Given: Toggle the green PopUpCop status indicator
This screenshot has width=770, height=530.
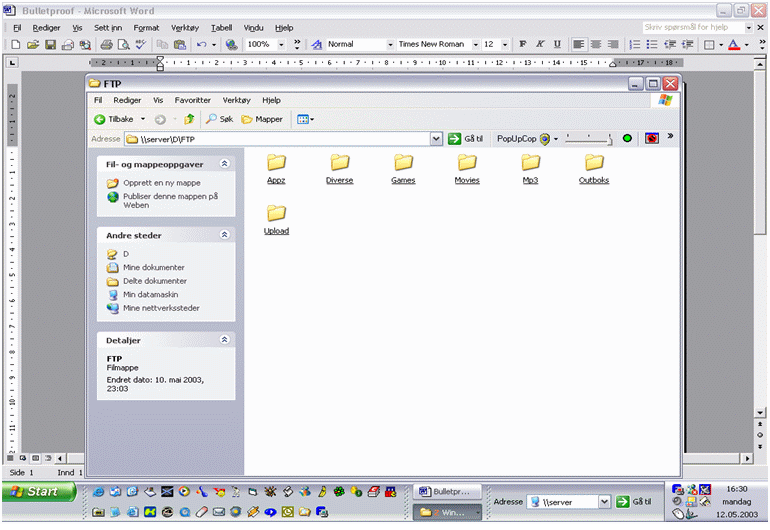Looking at the screenshot, I should coord(627,138).
